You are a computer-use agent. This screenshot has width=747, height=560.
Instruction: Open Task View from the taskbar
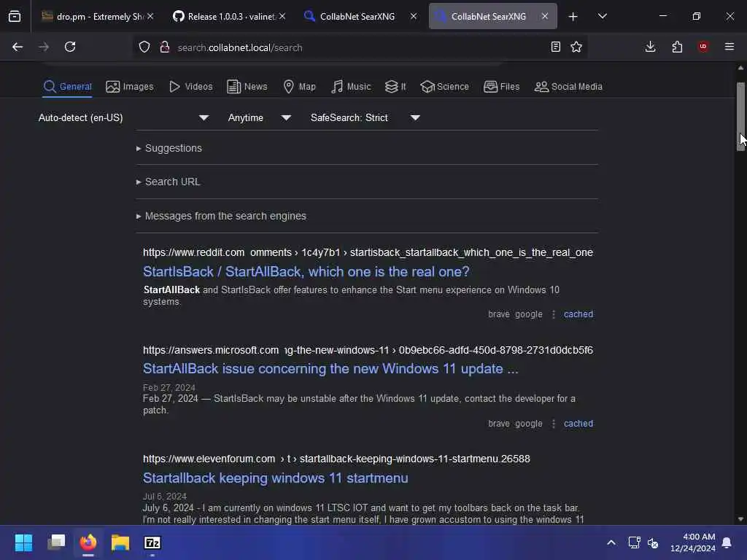pos(56,542)
